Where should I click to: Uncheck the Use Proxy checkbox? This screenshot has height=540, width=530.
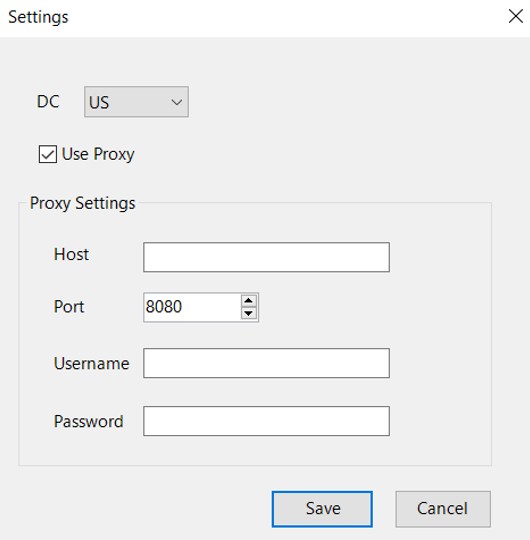(48, 154)
